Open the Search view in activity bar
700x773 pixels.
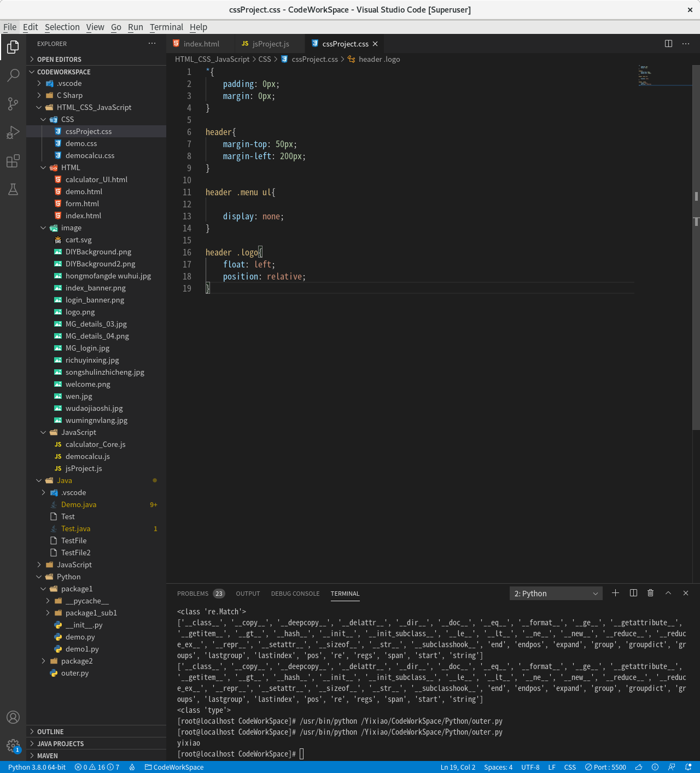(13, 75)
